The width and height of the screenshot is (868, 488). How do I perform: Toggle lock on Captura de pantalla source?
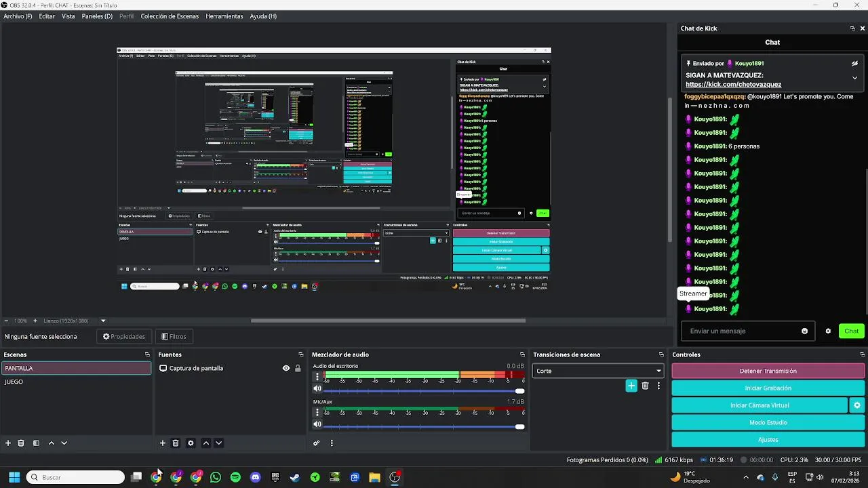point(298,369)
